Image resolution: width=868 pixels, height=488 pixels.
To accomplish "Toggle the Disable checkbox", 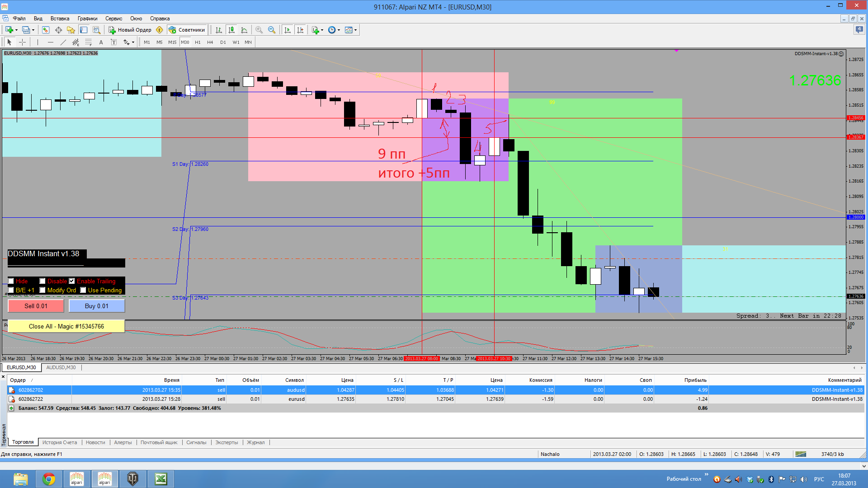I will click(42, 281).
